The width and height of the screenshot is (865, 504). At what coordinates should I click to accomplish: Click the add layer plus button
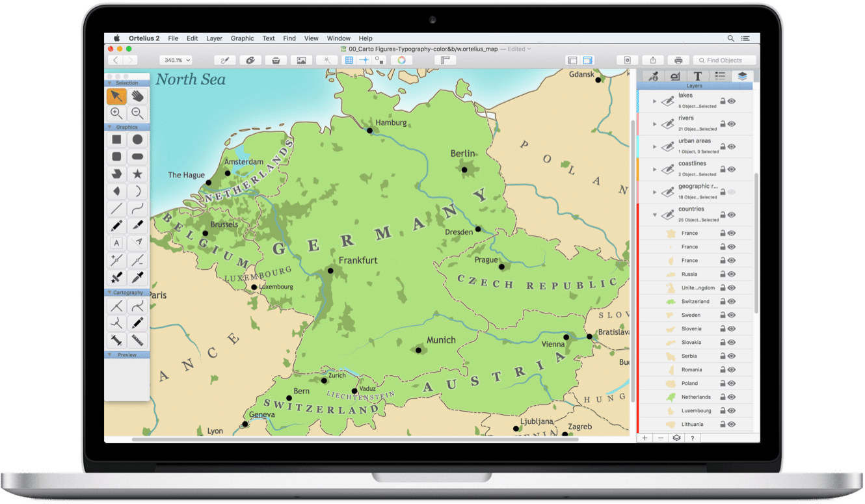[645, 438]
